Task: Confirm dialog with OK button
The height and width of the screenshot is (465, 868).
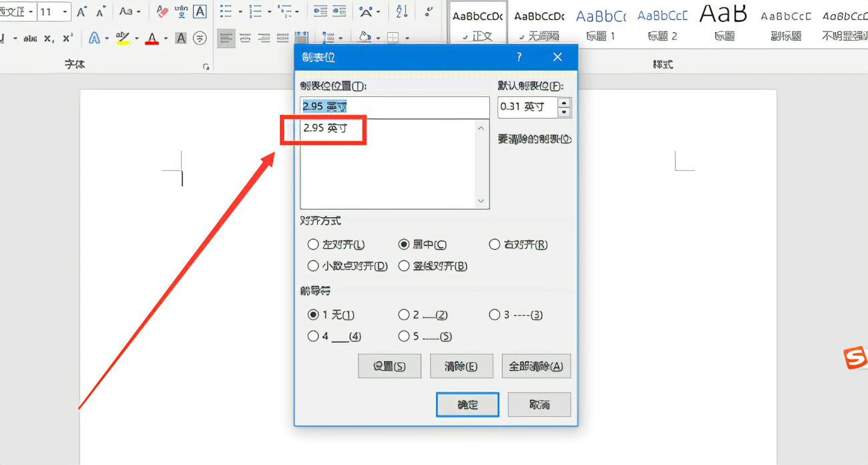Action: click(467, 405)
